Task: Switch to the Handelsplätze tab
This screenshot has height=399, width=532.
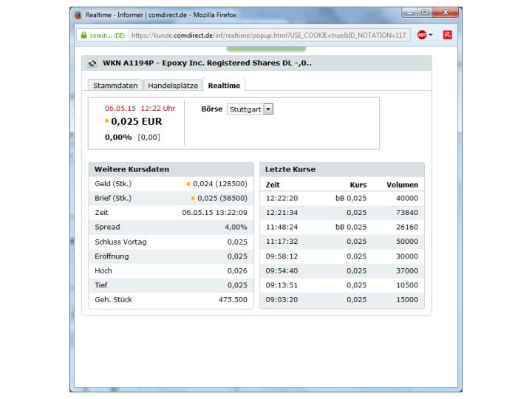Action: (173, 86)
